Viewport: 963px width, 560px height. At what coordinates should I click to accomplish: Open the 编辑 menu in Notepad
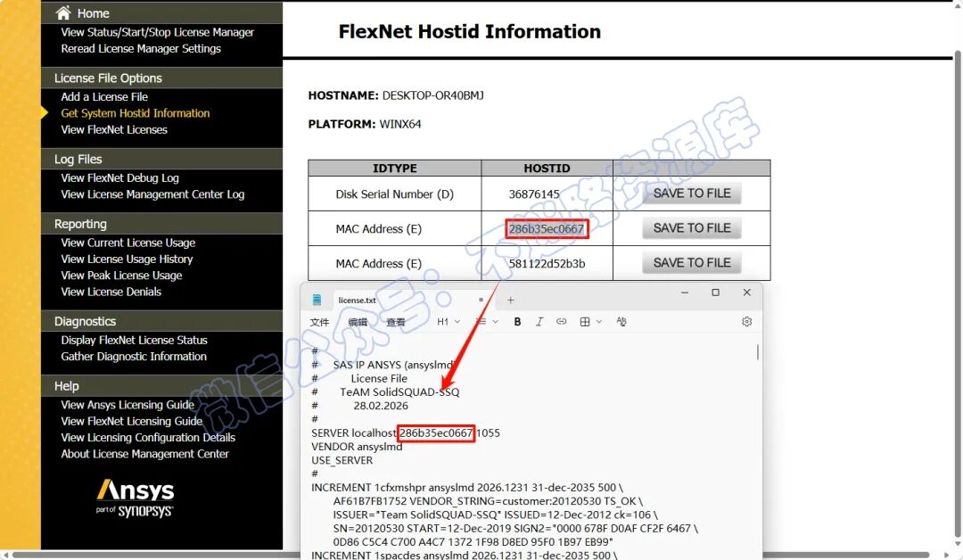click(x=358, y=322)
